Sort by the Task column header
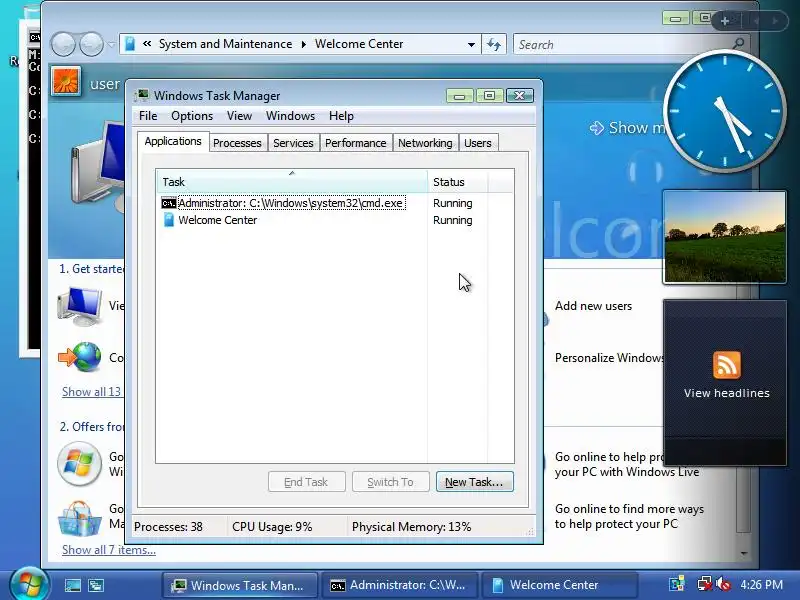Image resolution: width=800 pixels, height=600 pixels. [x=291, y=182]
